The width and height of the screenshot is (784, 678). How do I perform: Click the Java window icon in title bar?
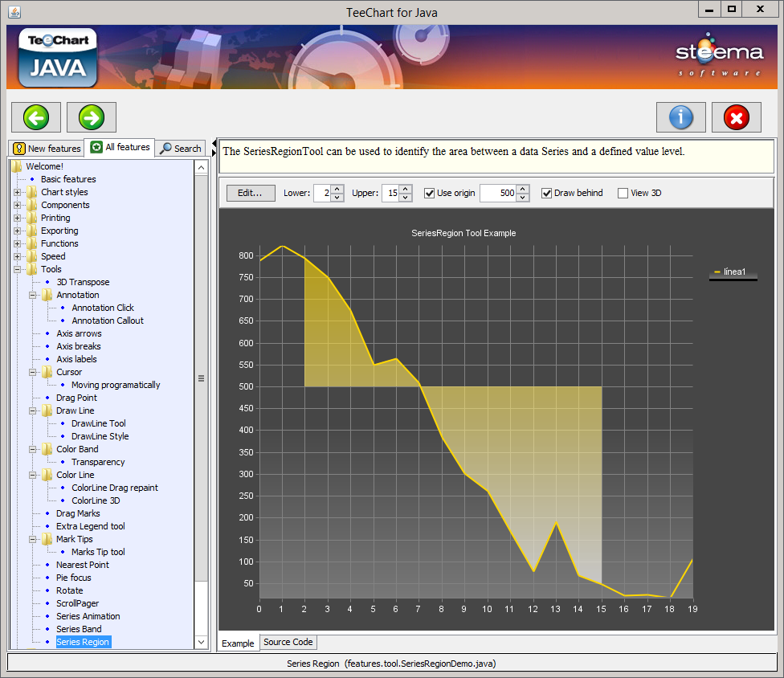pyautogui.click(x=14, y=11)
